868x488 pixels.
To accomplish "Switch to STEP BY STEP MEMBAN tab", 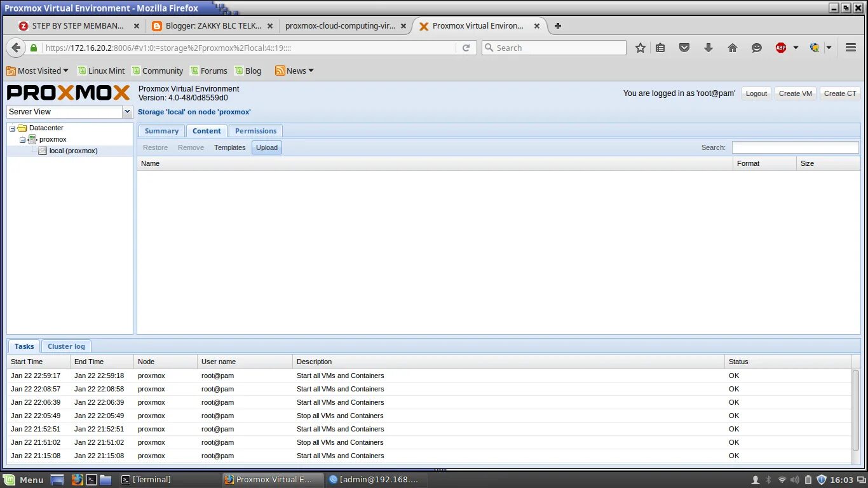I will pyautogui.click(x=79, y=26).
